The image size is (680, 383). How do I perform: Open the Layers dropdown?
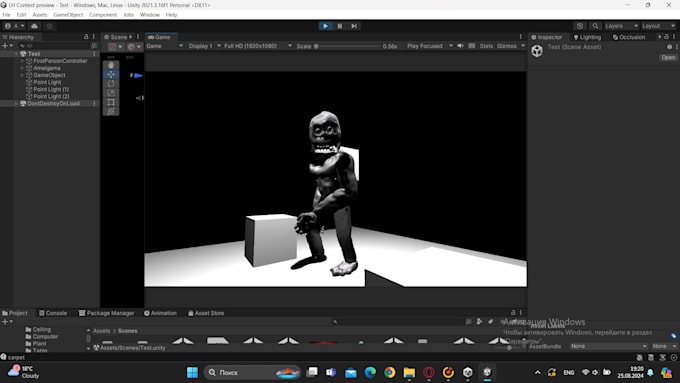point(621,26)
